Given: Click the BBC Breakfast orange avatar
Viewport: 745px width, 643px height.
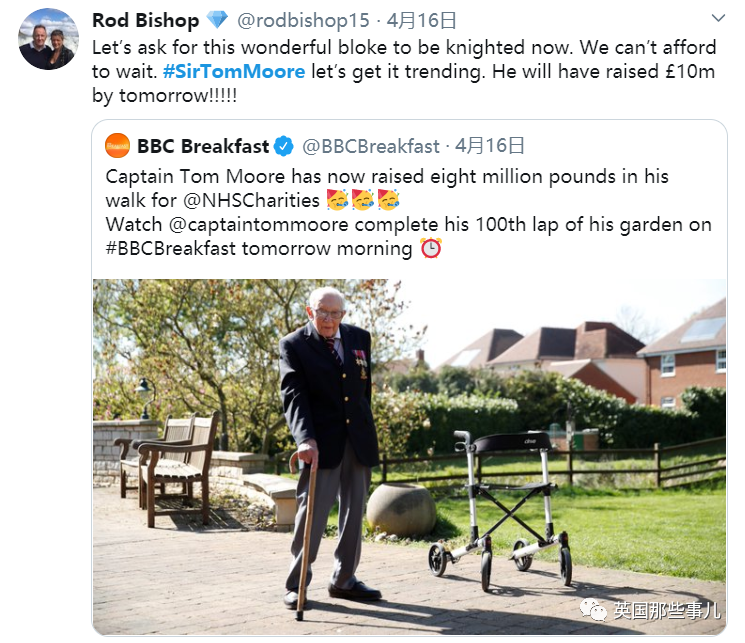Looking at the screenshot, I should pos(117,145).
